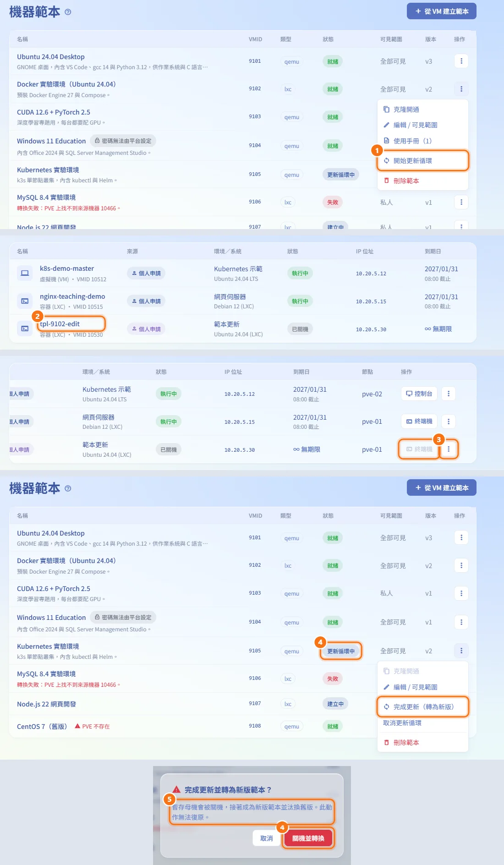504x865 pixels.
Task: Click help icon beside the lower 機器範本 heading
Action: [68, 489]
